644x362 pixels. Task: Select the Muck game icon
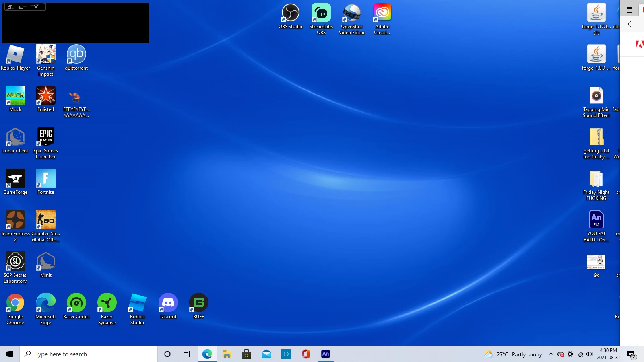pos(15,99)
